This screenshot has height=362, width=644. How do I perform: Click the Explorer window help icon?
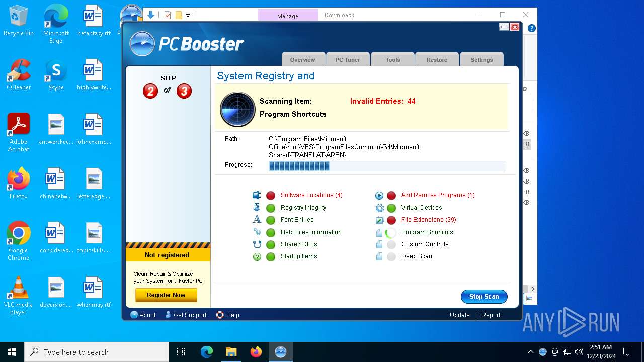[531, 28]
